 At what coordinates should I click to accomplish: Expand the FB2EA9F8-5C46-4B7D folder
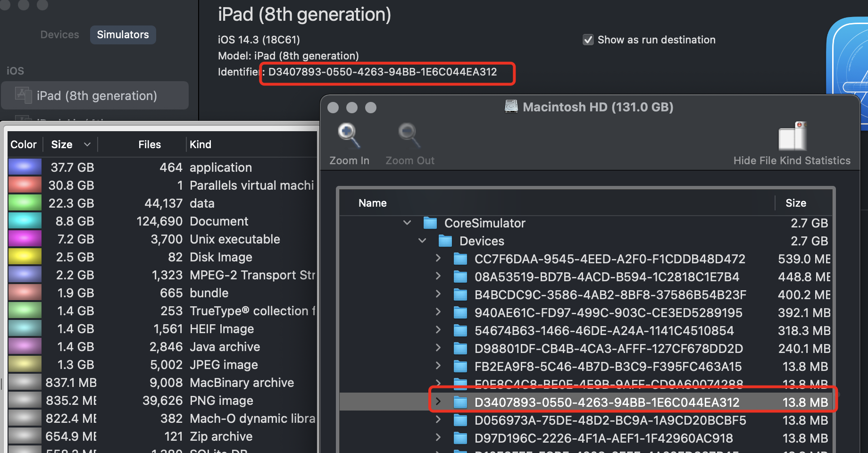pos(438,366)
